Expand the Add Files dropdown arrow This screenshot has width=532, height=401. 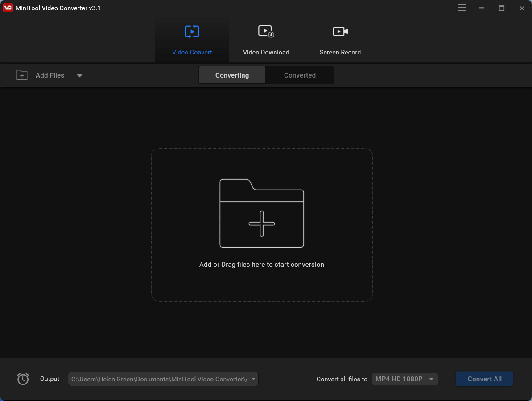coord(80,76)
